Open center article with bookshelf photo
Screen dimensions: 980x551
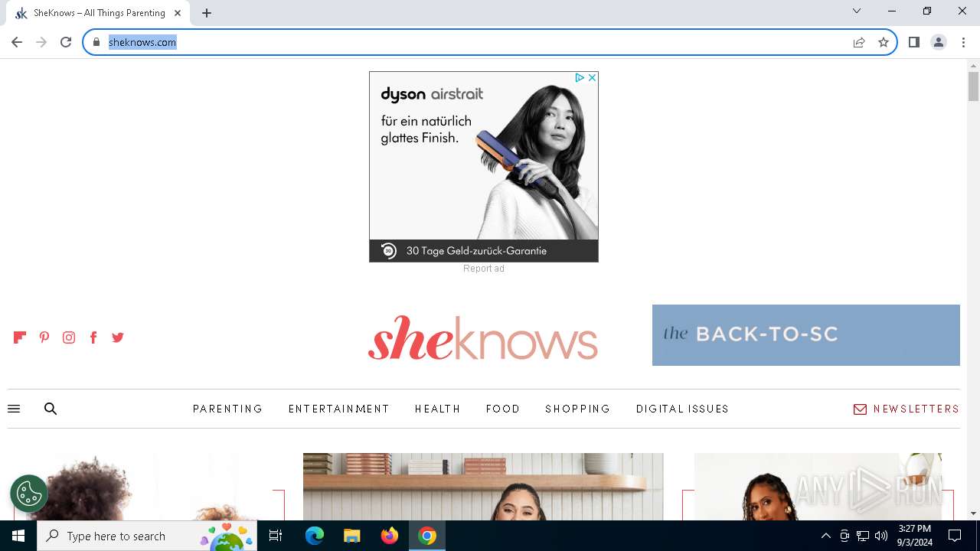tap(483, 487)
